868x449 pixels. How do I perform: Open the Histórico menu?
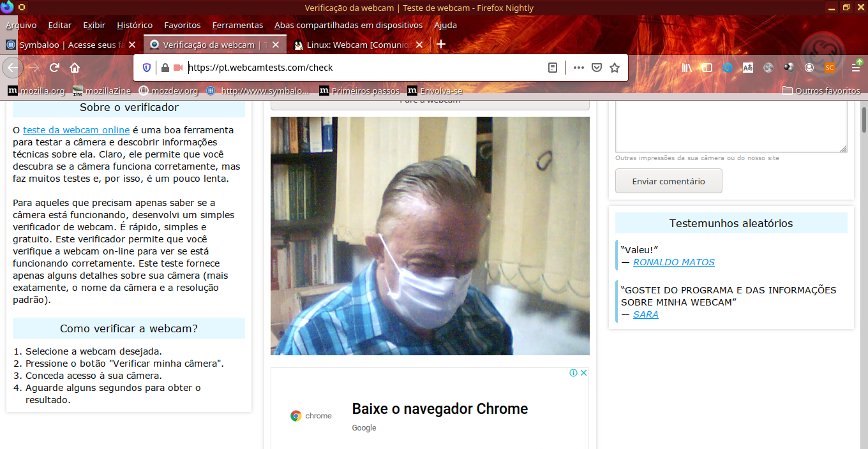point(135,25)
